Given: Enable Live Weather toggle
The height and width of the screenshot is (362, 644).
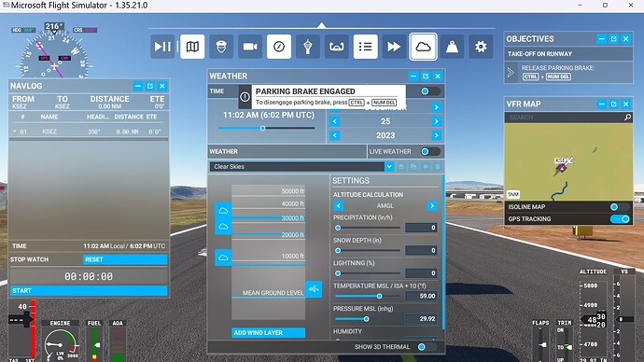Looking at the screenshot, I should [x=430, y=151].
